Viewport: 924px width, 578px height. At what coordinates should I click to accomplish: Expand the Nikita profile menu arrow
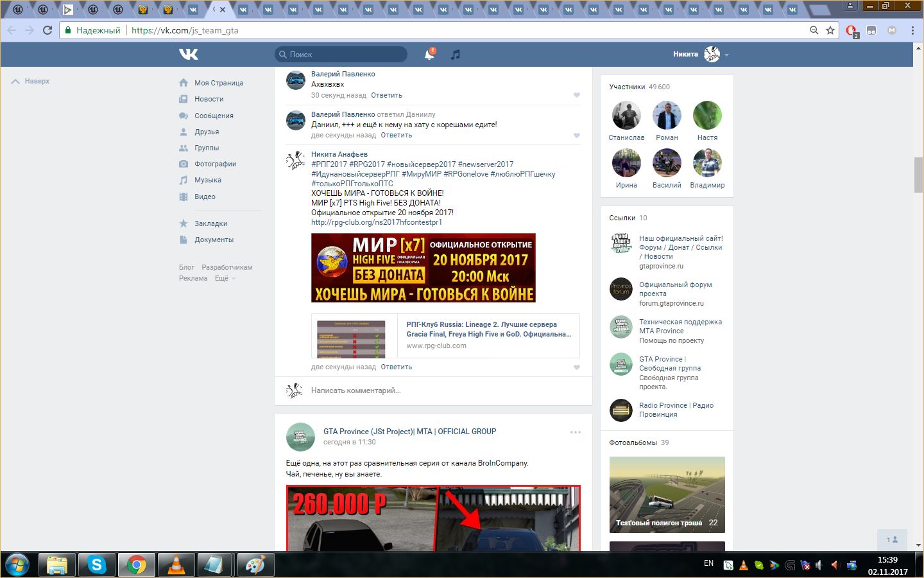[726, 55]
